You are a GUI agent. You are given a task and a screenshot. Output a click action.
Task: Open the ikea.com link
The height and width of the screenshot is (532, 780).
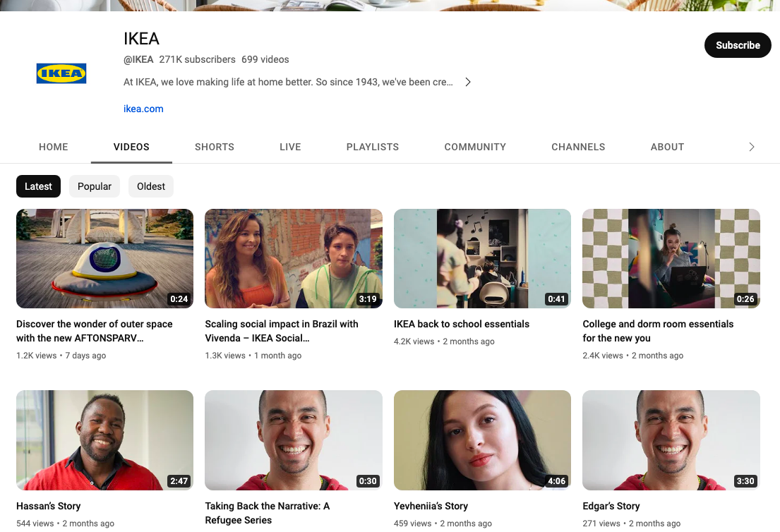[x=143, y=109]
